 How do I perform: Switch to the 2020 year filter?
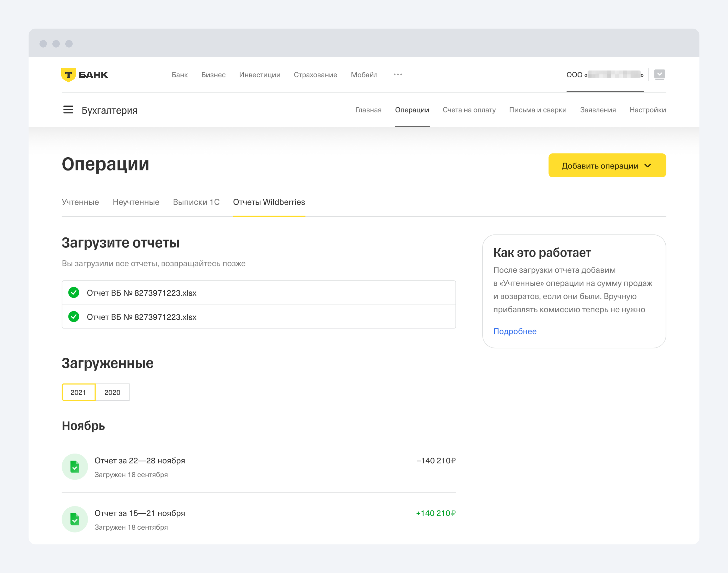click(x=112, y=392)
